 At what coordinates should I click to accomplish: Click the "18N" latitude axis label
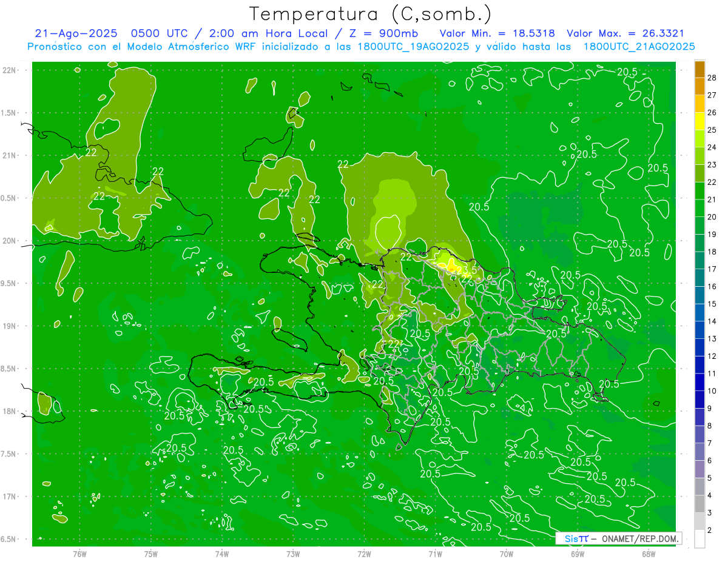[x=9, y=411]
